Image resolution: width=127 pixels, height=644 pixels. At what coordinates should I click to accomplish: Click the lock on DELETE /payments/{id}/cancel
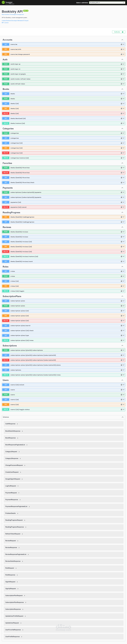pyautogui.click(x=121, y=207)
